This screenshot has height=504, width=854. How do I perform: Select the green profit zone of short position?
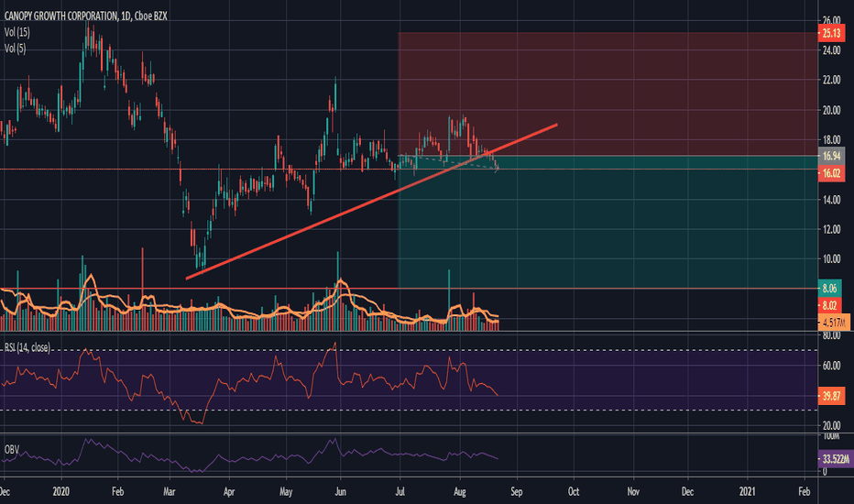point(608,223)
